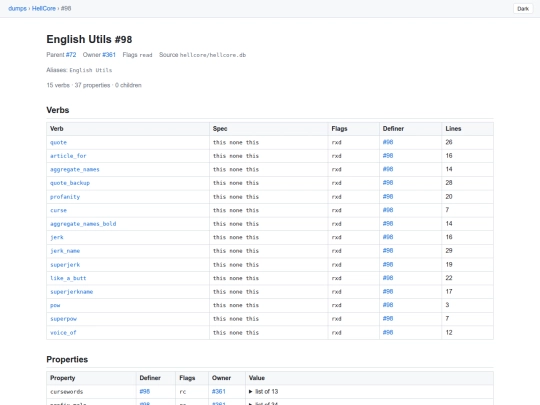
Task: Select 'this none this' spec in curse row
Action: (x=236, y=210)
